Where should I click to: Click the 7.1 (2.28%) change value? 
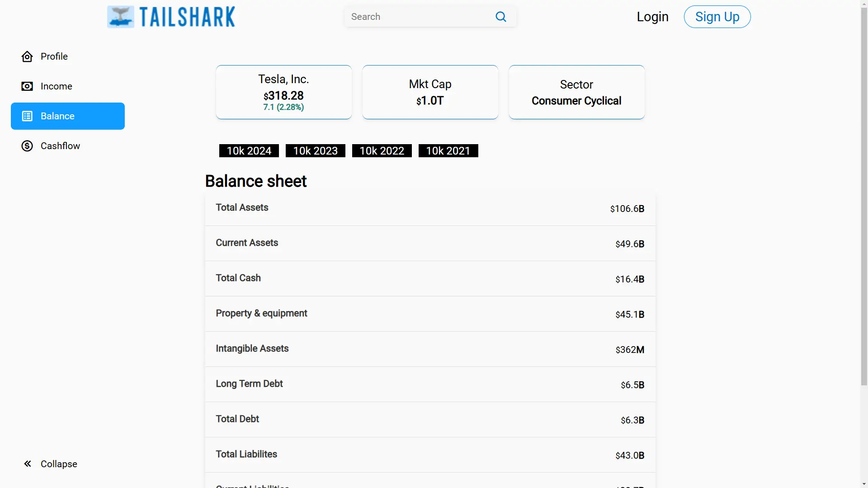pos(283,107)
